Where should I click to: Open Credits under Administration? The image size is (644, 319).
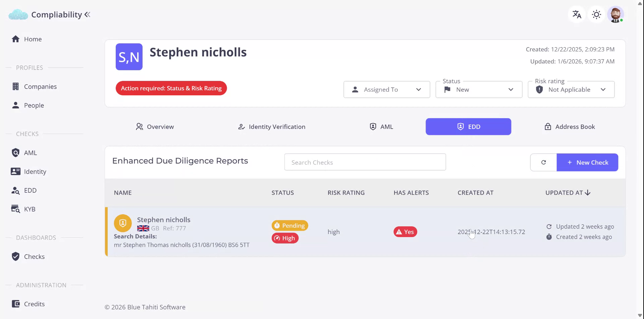pyautogui.click(x=34, y=304)
